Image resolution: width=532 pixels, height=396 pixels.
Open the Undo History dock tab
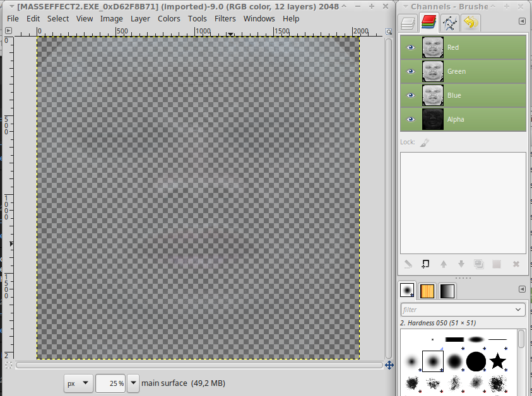click(471, 23)
